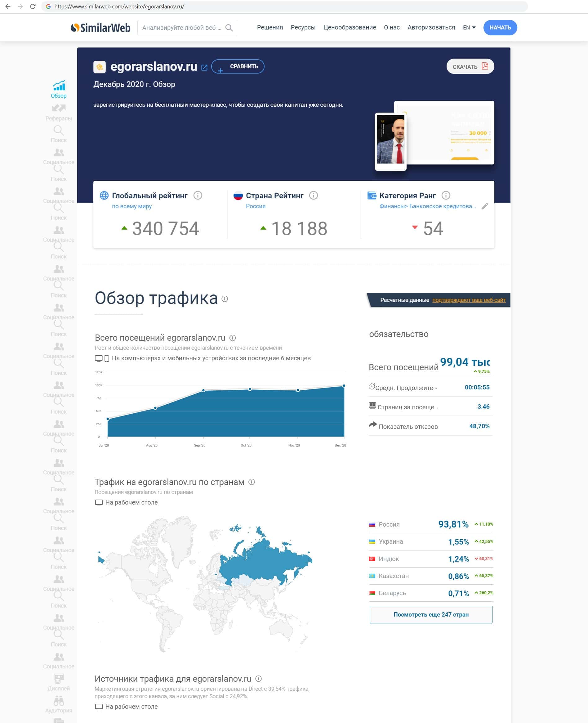Show info for Страна Рейтинг

(314, 195)
